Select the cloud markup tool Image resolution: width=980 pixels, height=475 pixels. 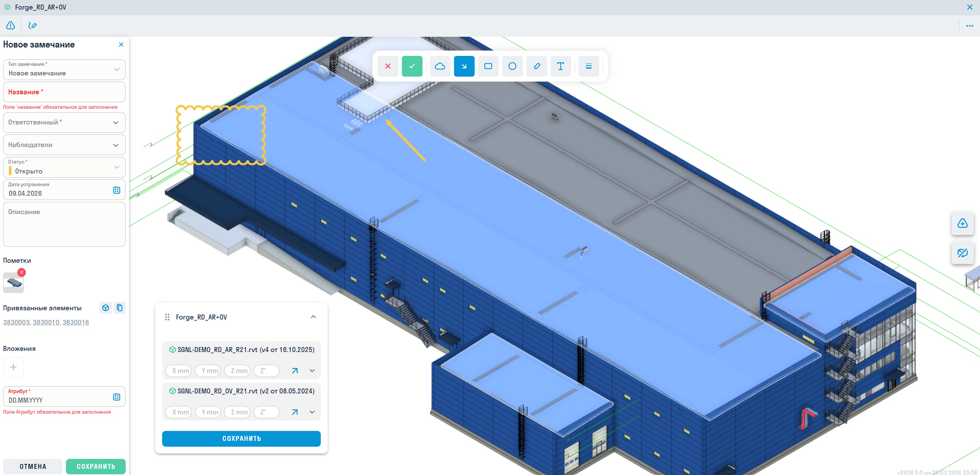440,66
